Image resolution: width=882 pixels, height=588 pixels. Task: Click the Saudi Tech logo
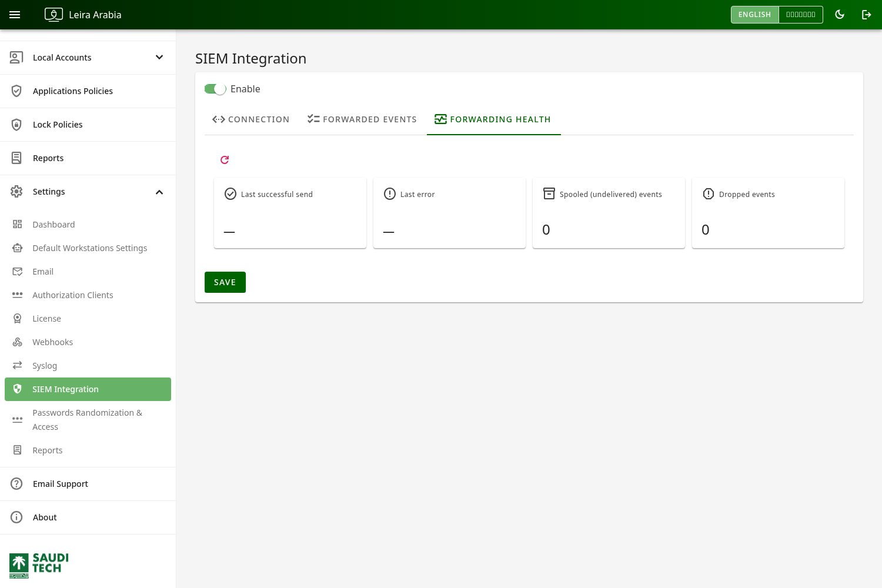[39, 566]
